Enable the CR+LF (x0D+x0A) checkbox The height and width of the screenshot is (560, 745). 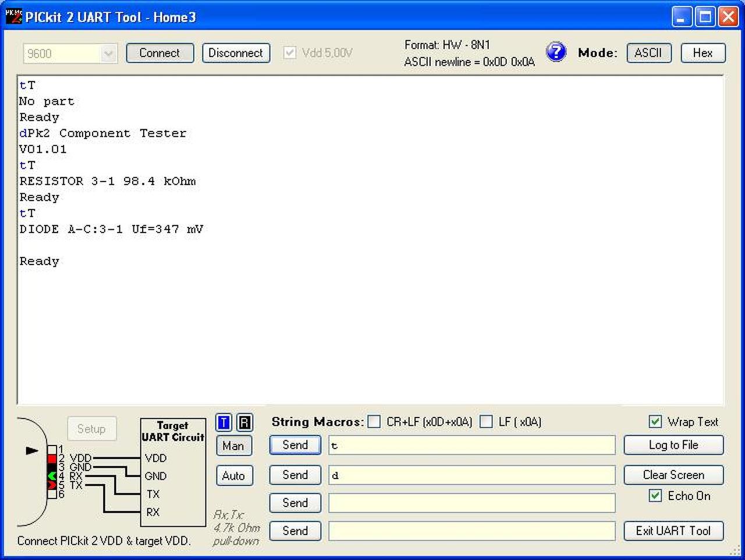coord(374,422)
